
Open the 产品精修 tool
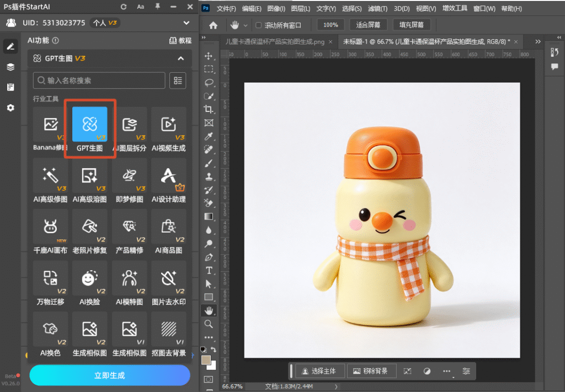(x=129, y=232)
